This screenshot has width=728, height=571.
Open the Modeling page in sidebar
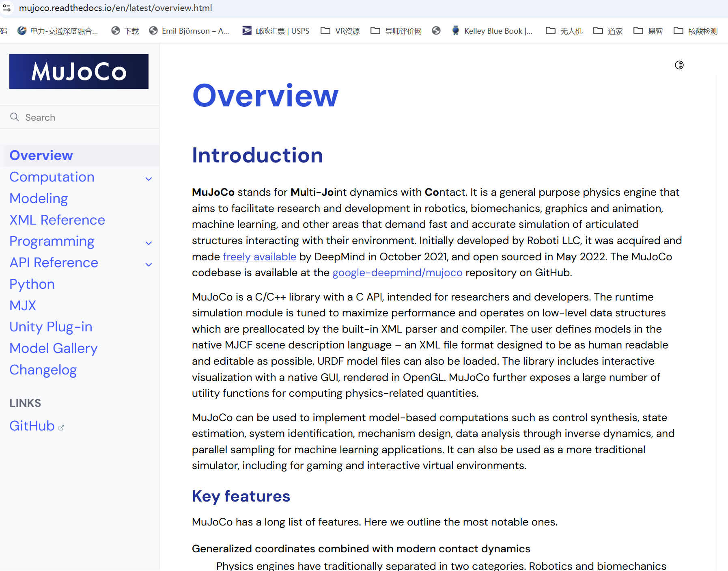pos(39,199)
